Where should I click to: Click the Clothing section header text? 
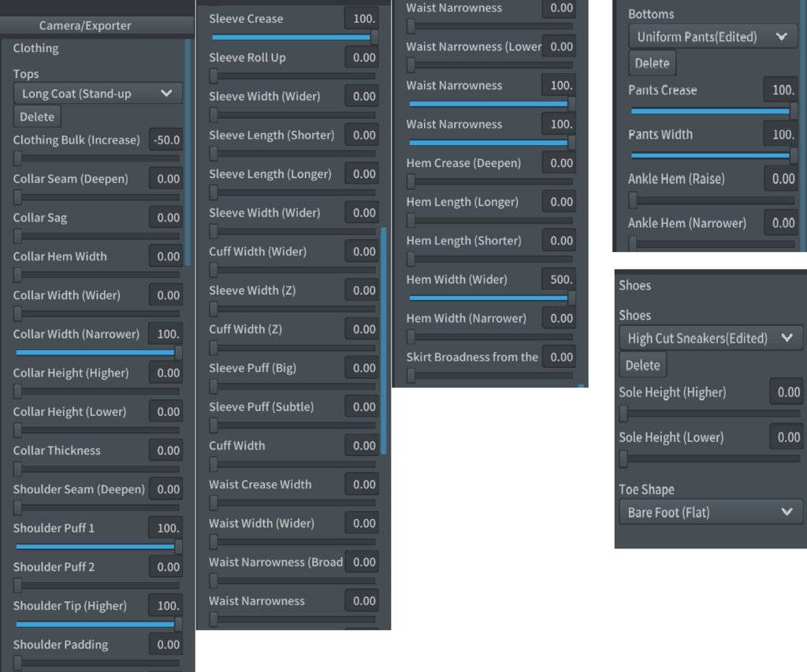pyautogui.click(x=35, y=48)
